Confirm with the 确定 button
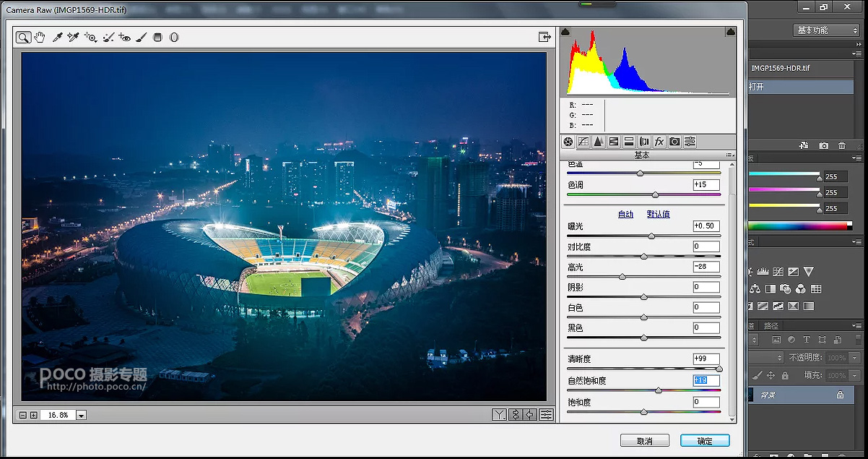The height and width of the screenshot is (459, 868). click(x=705, y=441)
